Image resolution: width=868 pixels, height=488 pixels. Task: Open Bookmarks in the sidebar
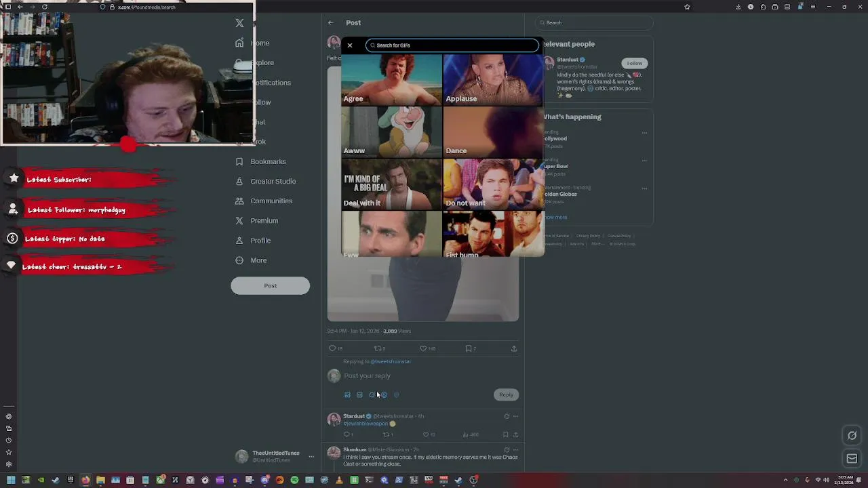click(x=260, y=161)
